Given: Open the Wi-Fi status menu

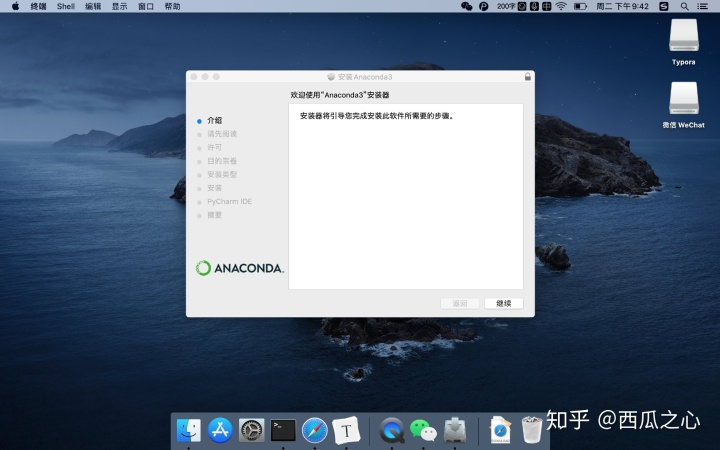Looking at the screenshot, I should (561, 6).
